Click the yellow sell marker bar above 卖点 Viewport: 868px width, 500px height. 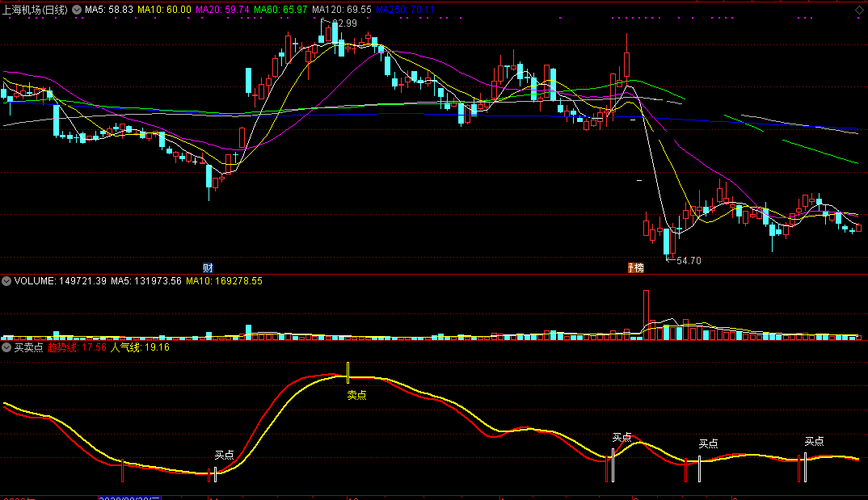tap(348, 373)
